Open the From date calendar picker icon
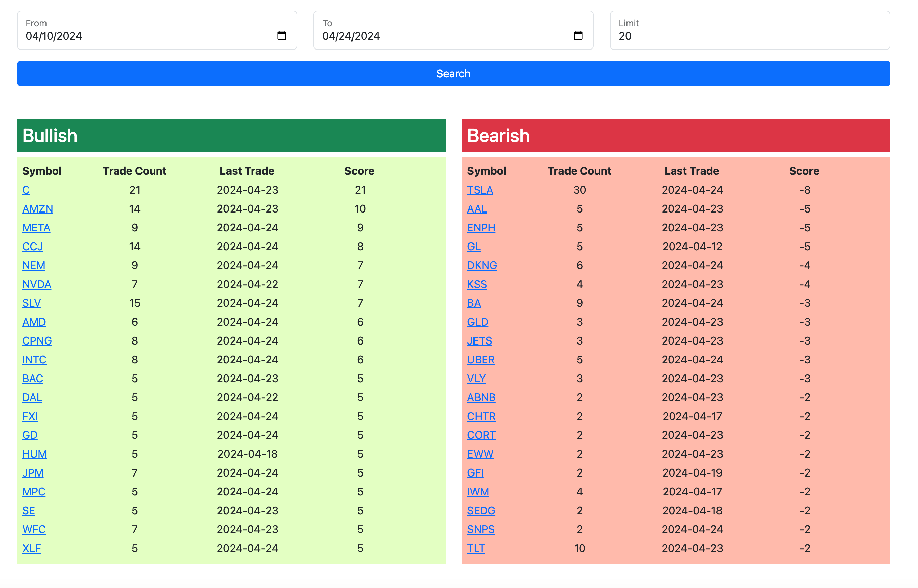 click(x=281, y=35)
